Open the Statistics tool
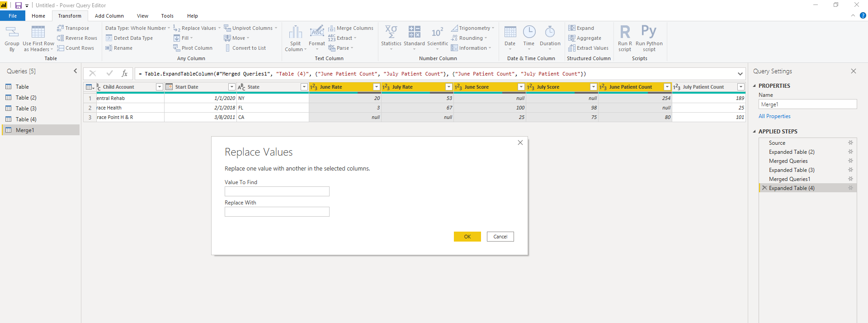The height and width of the screenshot is (323, 868). [391, 38]
